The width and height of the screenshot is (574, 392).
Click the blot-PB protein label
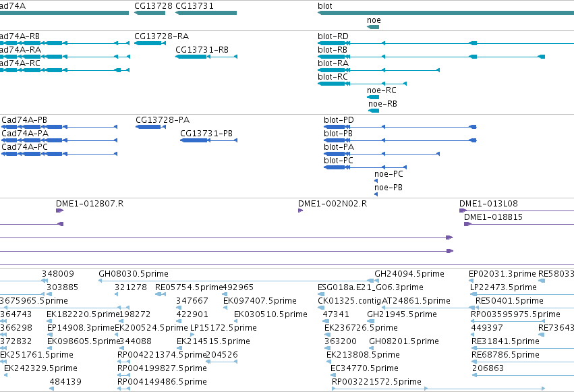(338, 134)
